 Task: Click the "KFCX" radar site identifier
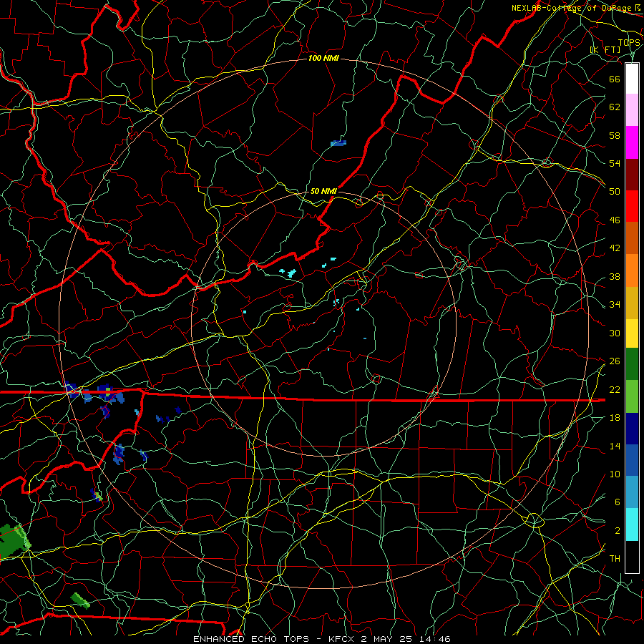pyautogui.click(x=342, y=639)
